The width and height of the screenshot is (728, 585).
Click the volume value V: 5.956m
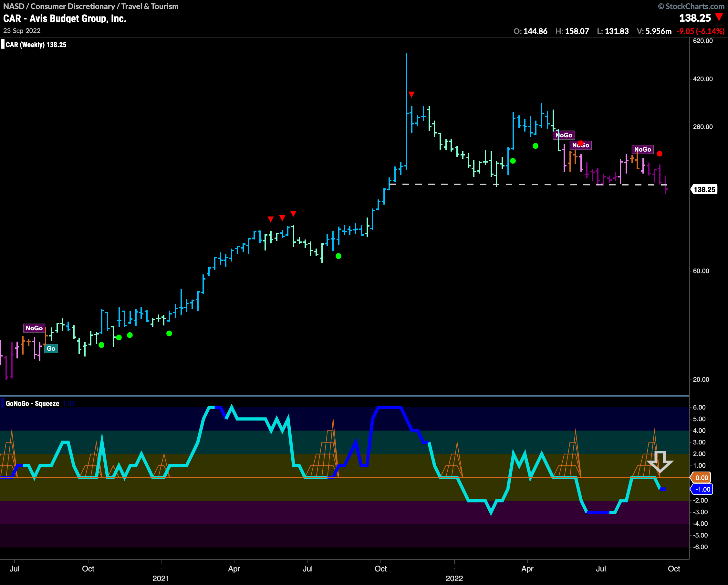coord(654,31)
